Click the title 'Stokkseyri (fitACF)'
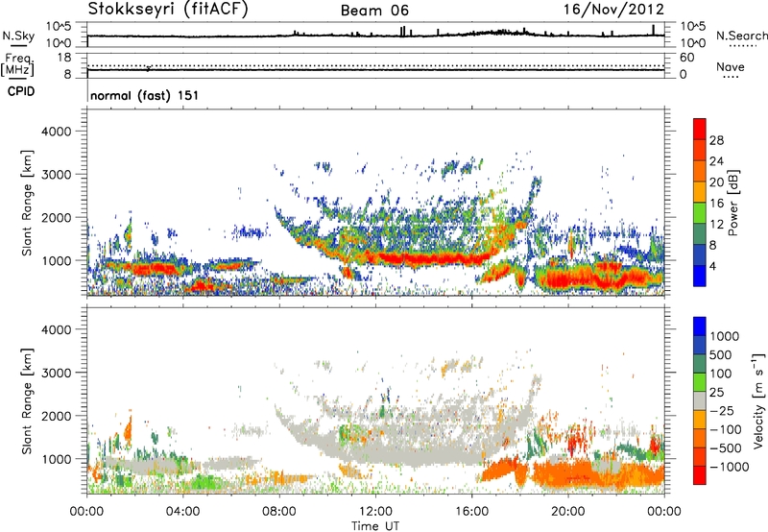This screenshot has width=768, height=532. click(168, 9)
